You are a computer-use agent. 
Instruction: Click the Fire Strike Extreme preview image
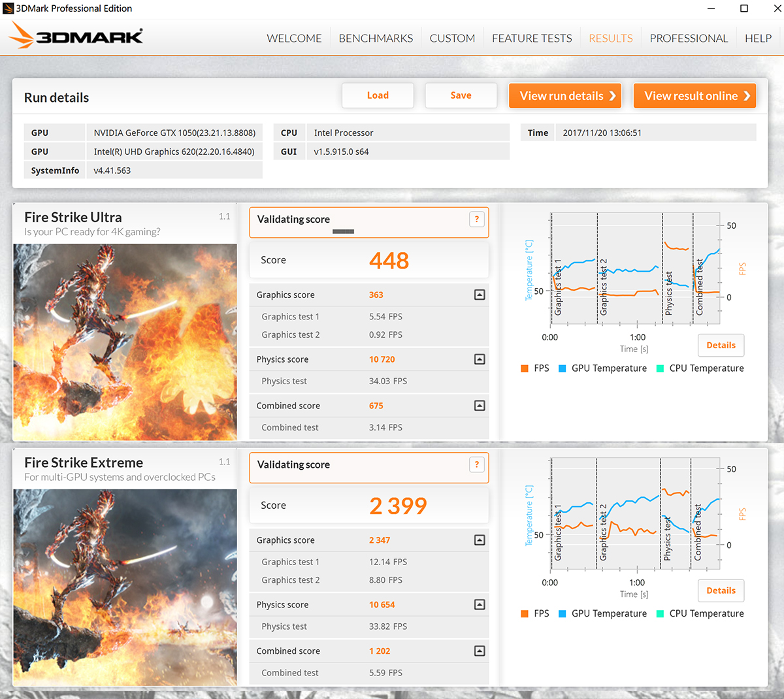click(x=125, y=587)
